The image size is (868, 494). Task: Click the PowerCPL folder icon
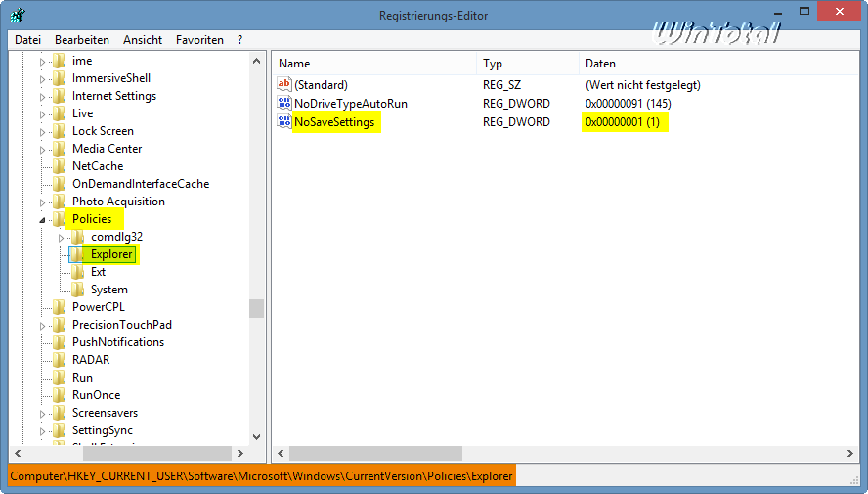coord(60,307)
